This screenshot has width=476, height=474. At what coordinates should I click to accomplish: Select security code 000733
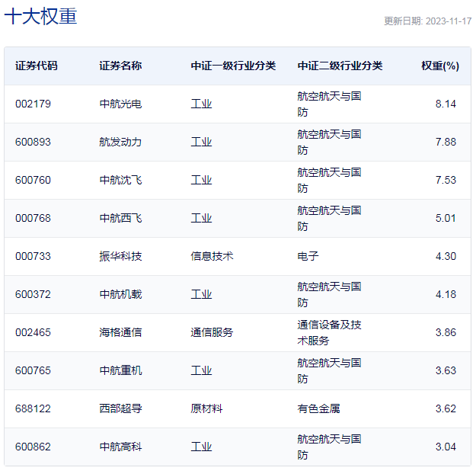point(33,256)
